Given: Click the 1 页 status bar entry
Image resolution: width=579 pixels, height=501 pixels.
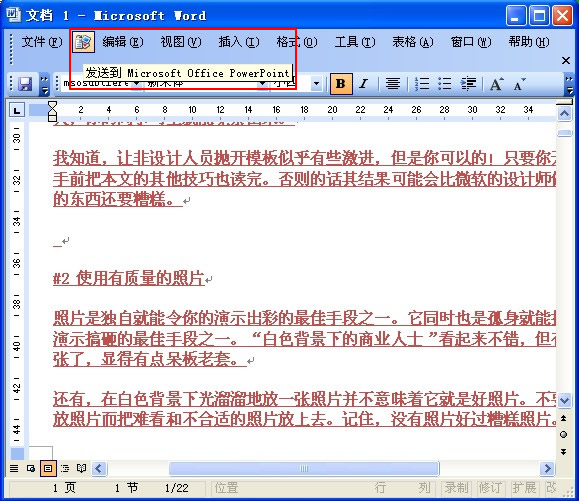Looking at the screenshot, I should (64, 488).
